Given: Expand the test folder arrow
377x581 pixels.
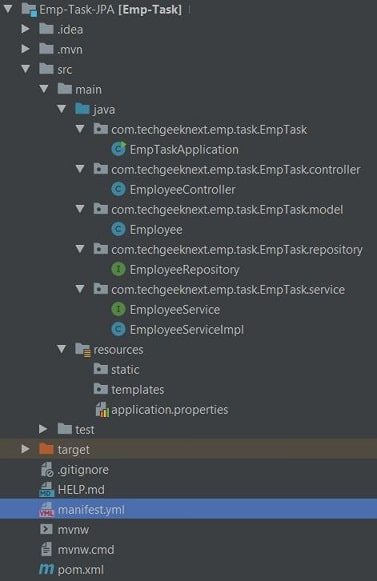Looking at the screenshot, I should point(43,429).
